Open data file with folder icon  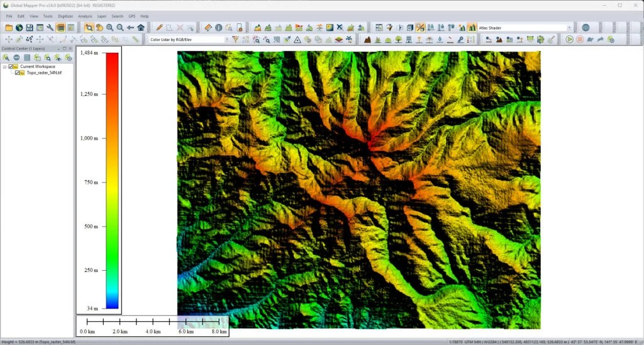coord(9,28)
